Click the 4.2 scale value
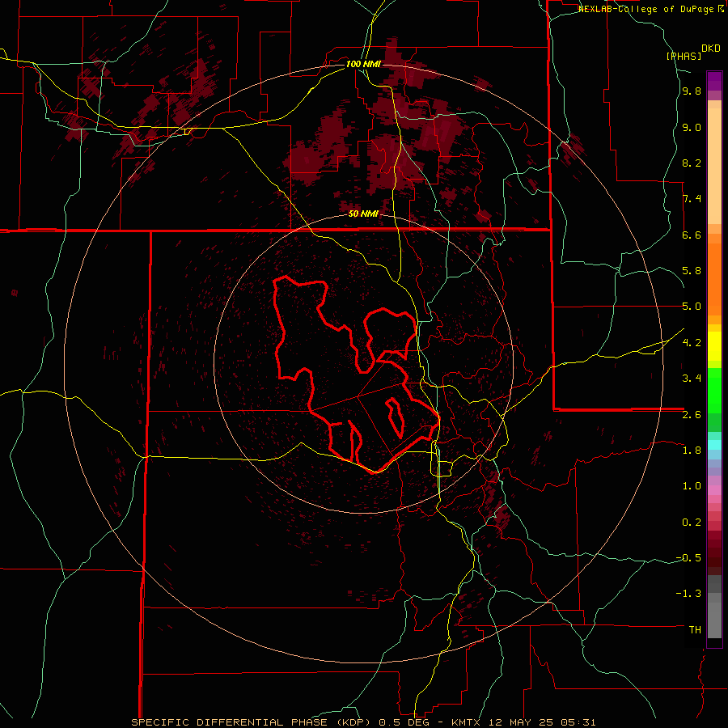 tap(692, 343)
